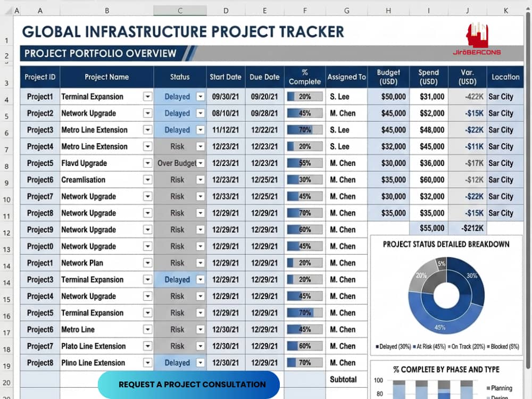Screen dimensions: 532x399
Task: Select column C header
Action: [180, 11]
